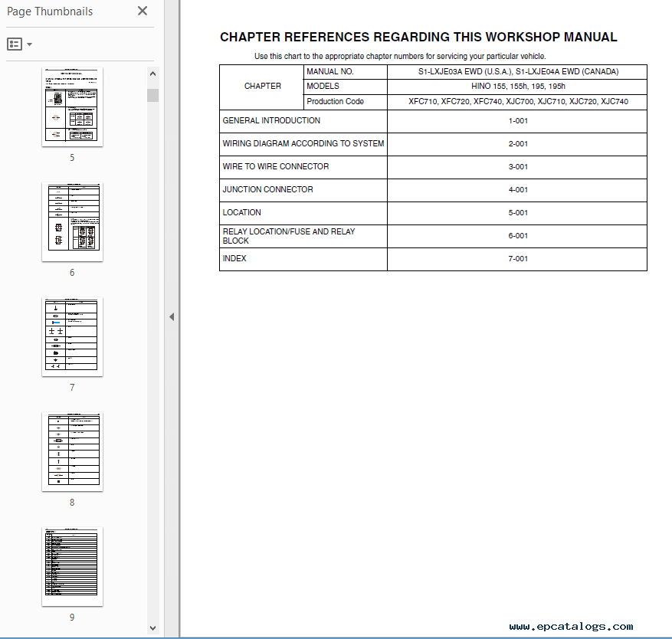Screen dimensions: 672x639
Task: Open page 5 thumbnail
Action: pos(72,107)
